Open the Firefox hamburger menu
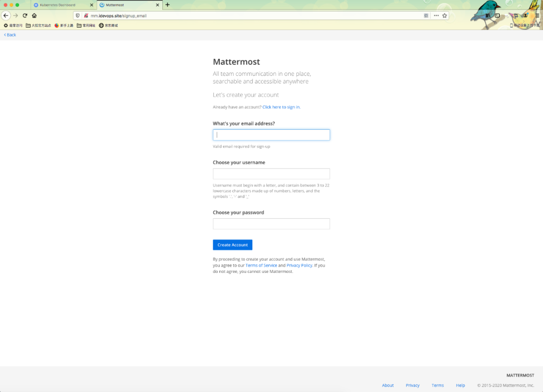543x392 pixels. (x=537, y=16)
